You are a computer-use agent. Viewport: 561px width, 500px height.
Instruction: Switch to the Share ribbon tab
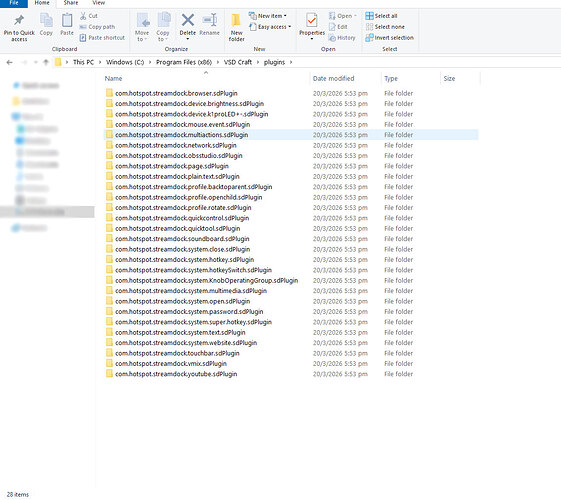[71, 3]
